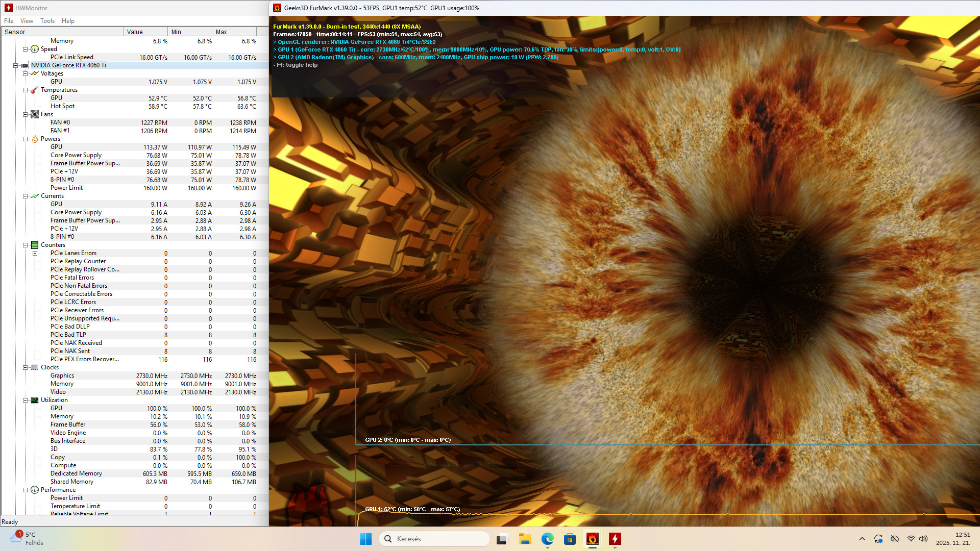The image size is (980, 551).
Task: Collapse the NVIDIA GeForce RTX 4060 Ti node
Action: click(x=15, y=65)
